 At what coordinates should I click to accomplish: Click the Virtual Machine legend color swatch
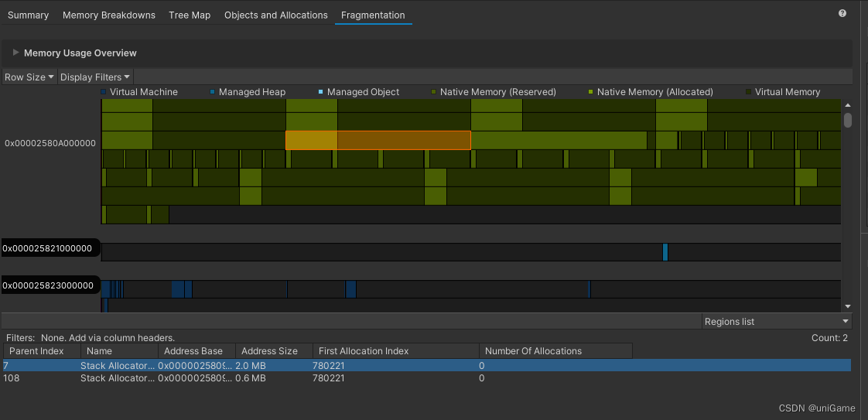(x=104, y=92)
